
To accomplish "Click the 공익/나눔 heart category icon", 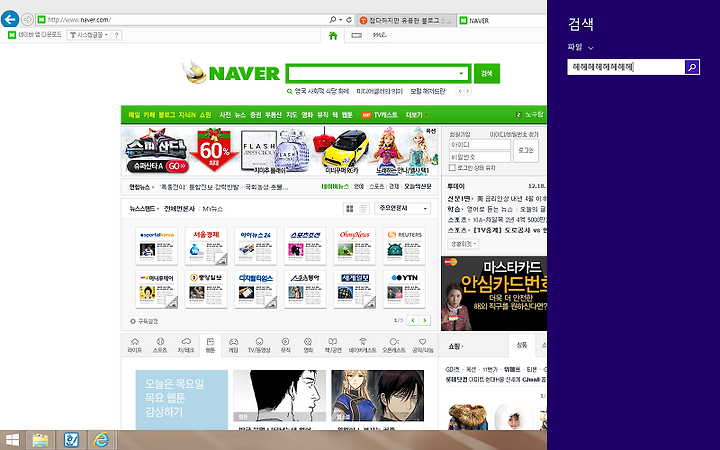I will coord(422,345).
